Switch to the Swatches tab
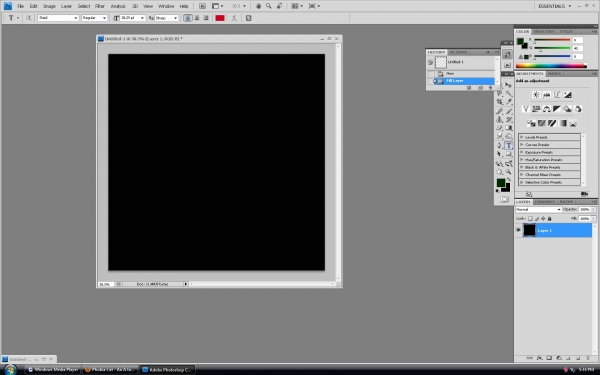This screenshot has width=600, height=375. 543,31
